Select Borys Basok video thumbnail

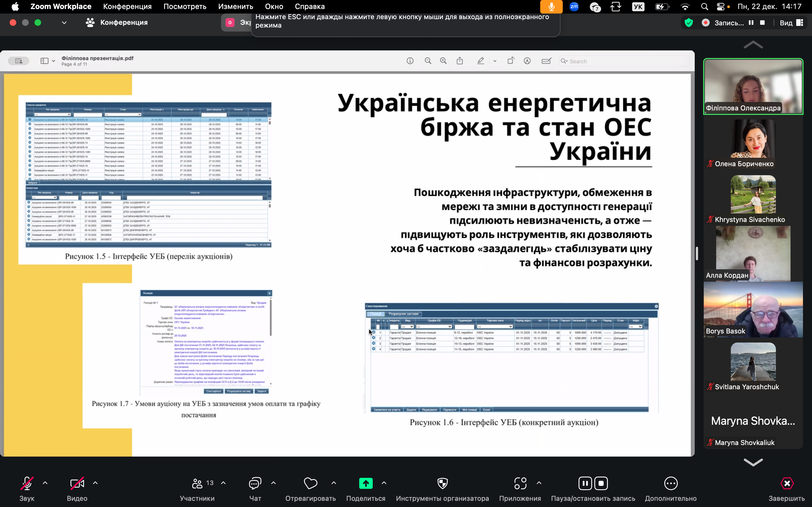point(753,310)
